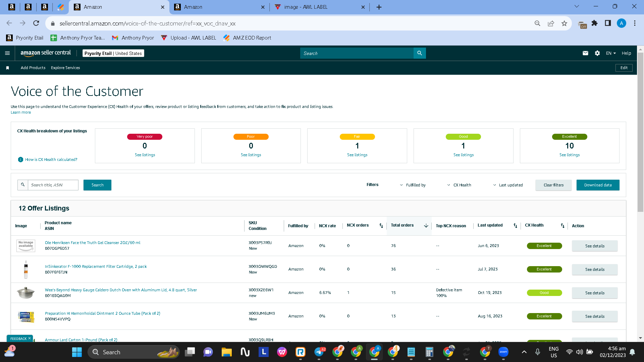Viewport: 644px width, 362px height.
Task: Expand the Last updated filter dropdown
Action: (507, 185)
